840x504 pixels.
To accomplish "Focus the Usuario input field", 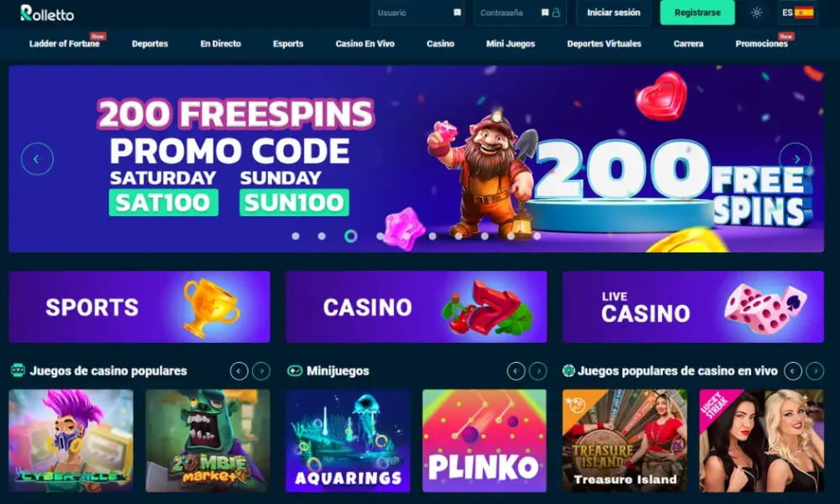I will [x=417, y=13].
